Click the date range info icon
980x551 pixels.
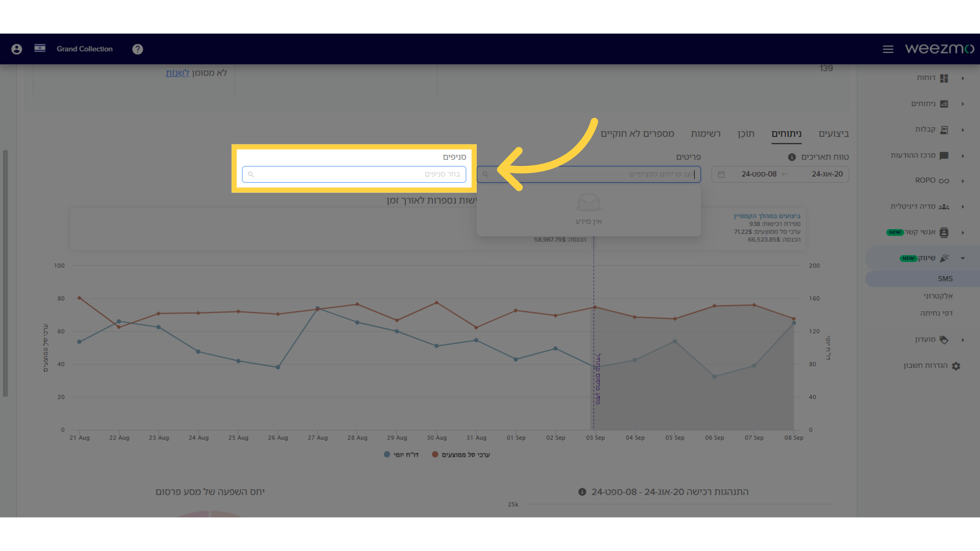[792, 157]
